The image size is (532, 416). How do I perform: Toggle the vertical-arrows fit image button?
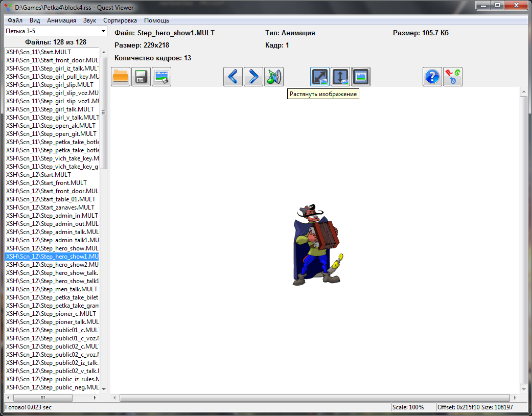point(340,77)
